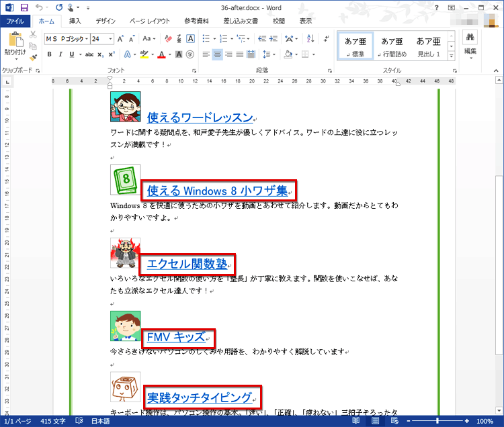Click the Character Shading icon
The image size is (504, 427).
[179, 54]
